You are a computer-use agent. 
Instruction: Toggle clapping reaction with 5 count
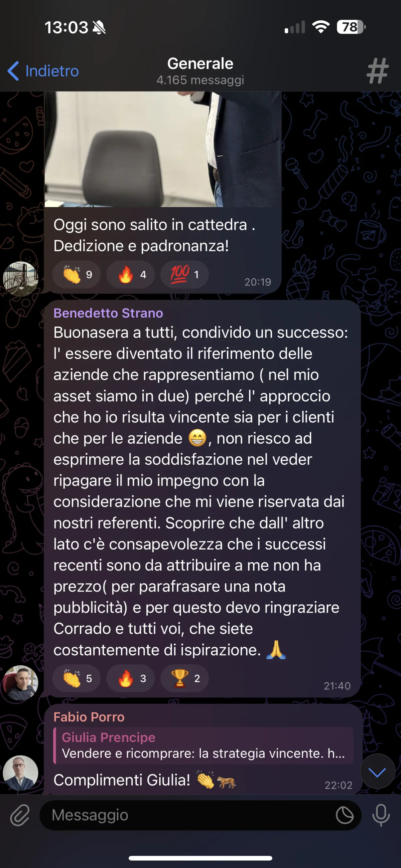pyautogui.click(x=76, y=678)
